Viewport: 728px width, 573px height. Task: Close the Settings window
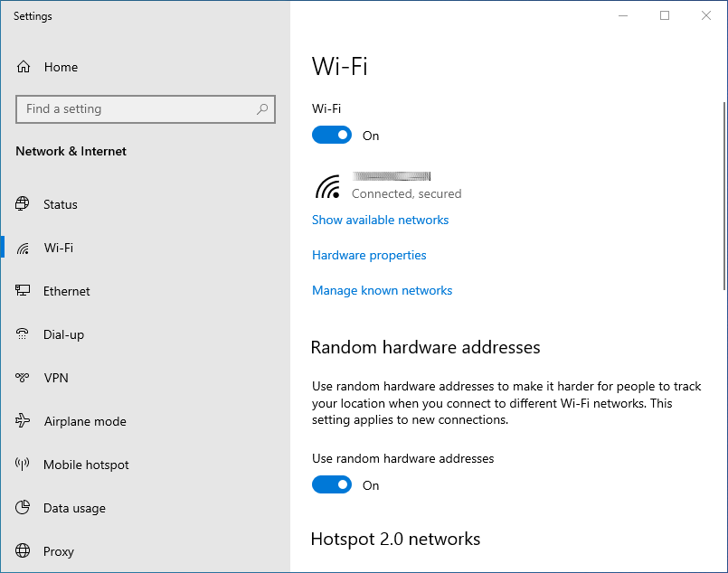705,15
